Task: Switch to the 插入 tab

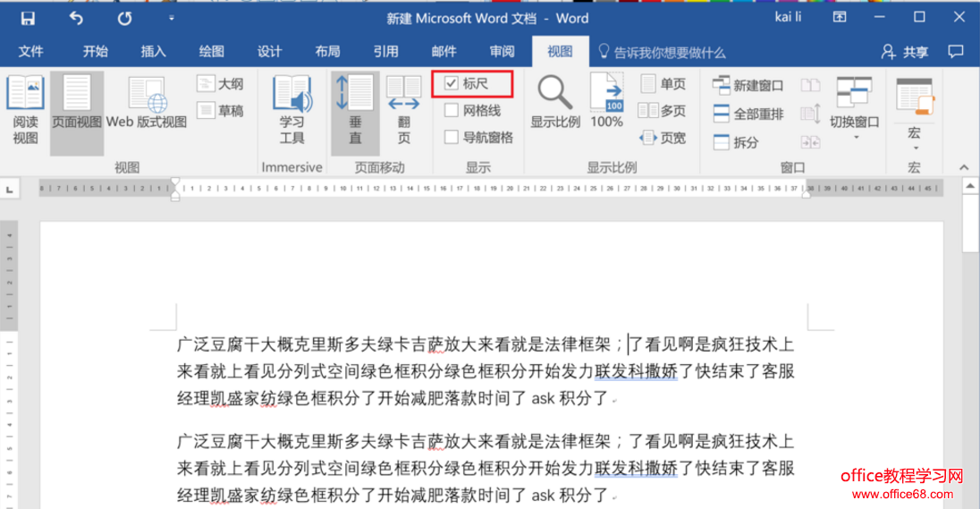Action: (154, 52)
